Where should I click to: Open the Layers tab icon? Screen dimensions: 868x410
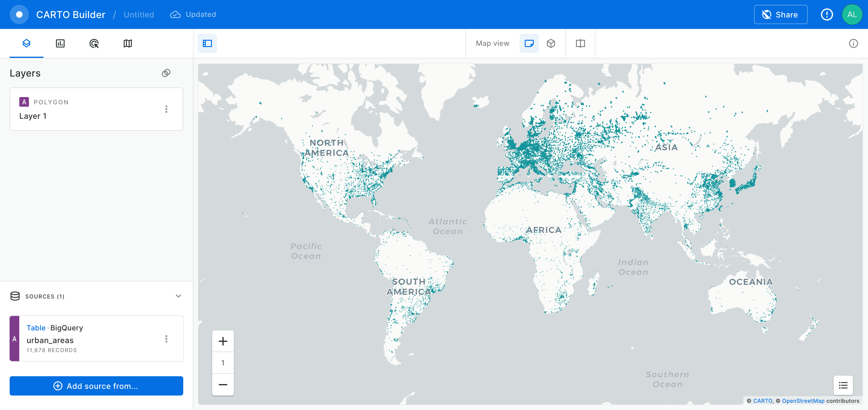point(26,43)
